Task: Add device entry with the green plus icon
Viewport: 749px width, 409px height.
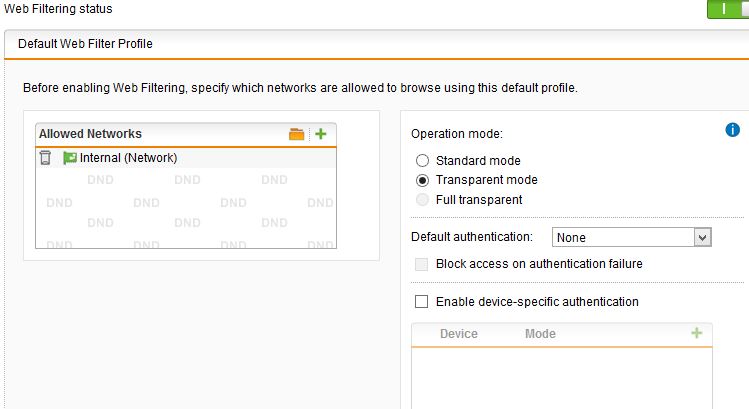Action: click(x=697, y=333)
